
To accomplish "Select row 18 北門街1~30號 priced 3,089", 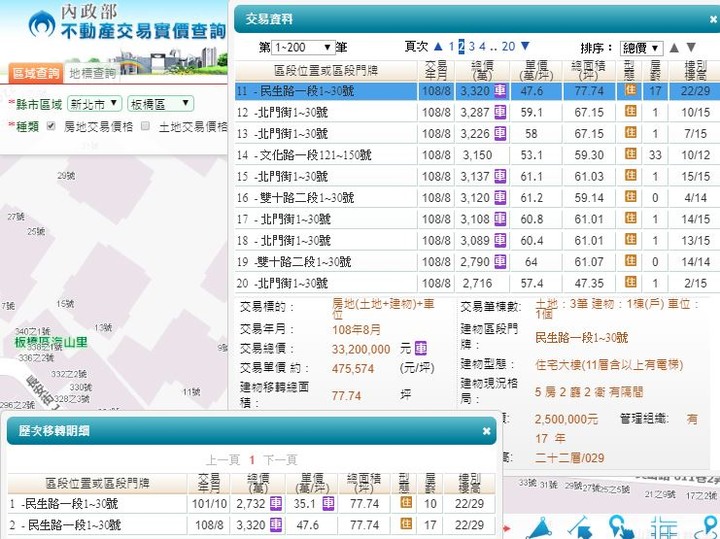I will pos(477,240).
